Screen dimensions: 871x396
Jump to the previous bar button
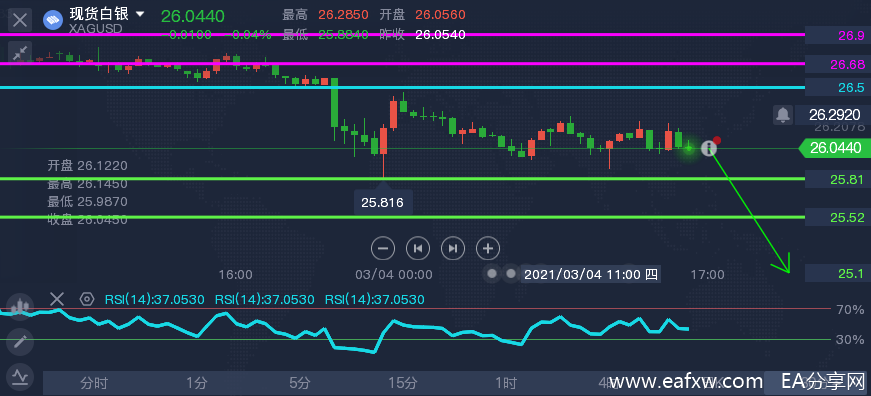coord(418,248)
